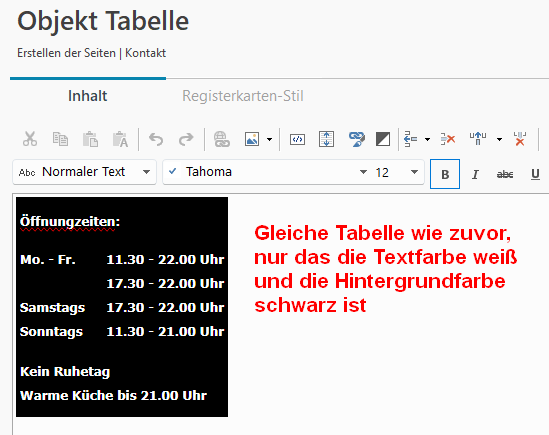
Task: Open the Tahoma font dropdown
Action: [266, 172]
